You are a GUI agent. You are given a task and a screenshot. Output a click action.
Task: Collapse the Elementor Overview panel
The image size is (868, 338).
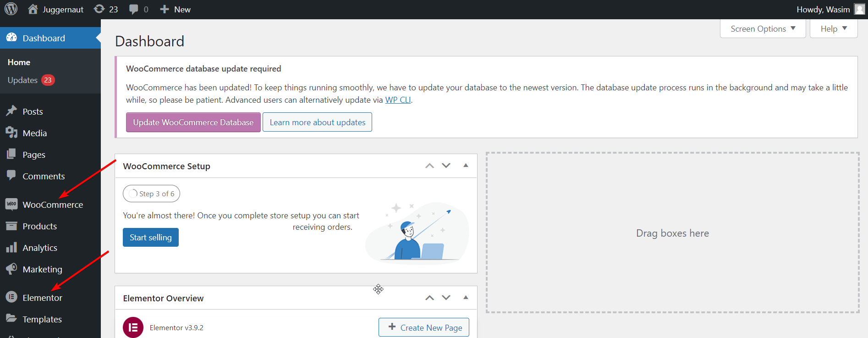466,298
